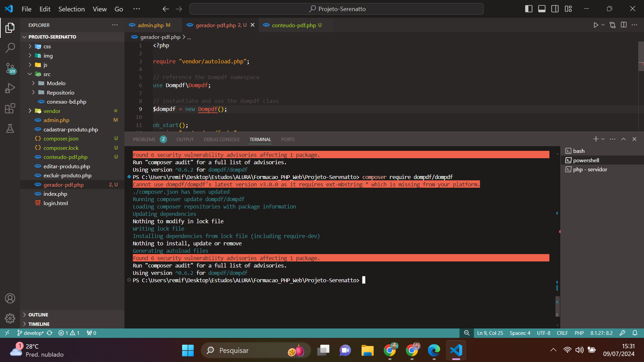Close the gerador-pdf.php tab
This screenshot has width=644, height=362.
coord(253,25)
